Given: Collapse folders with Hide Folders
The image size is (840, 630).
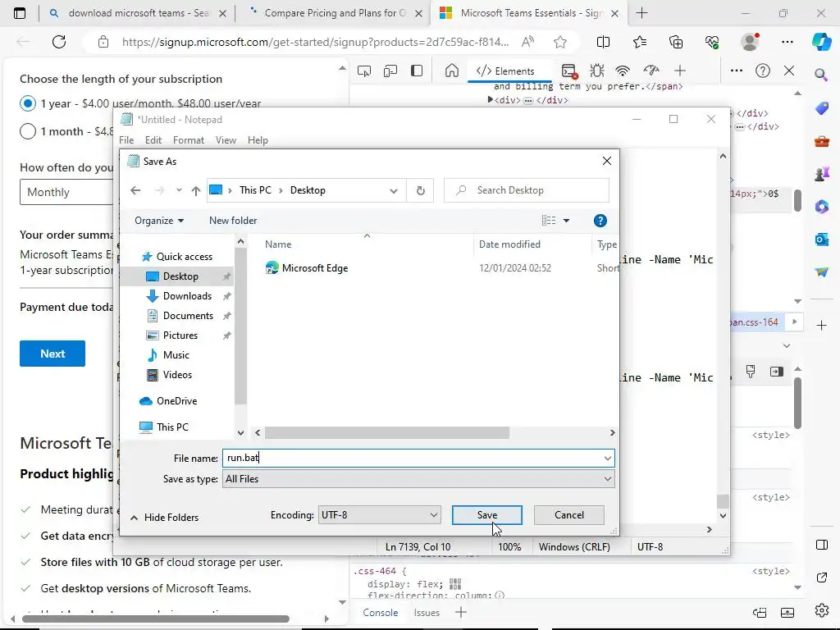Looking at the screenshot, I should pos(164,518).
